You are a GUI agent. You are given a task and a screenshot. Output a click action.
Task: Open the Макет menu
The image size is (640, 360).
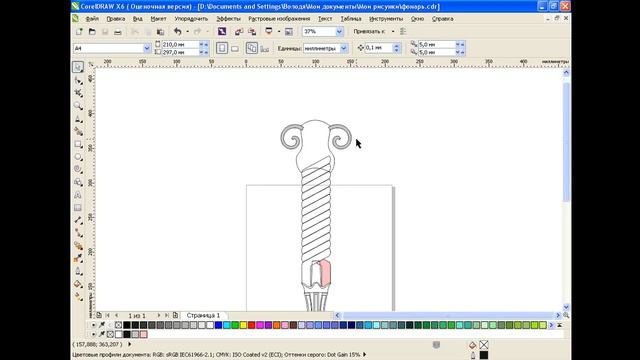158,19
